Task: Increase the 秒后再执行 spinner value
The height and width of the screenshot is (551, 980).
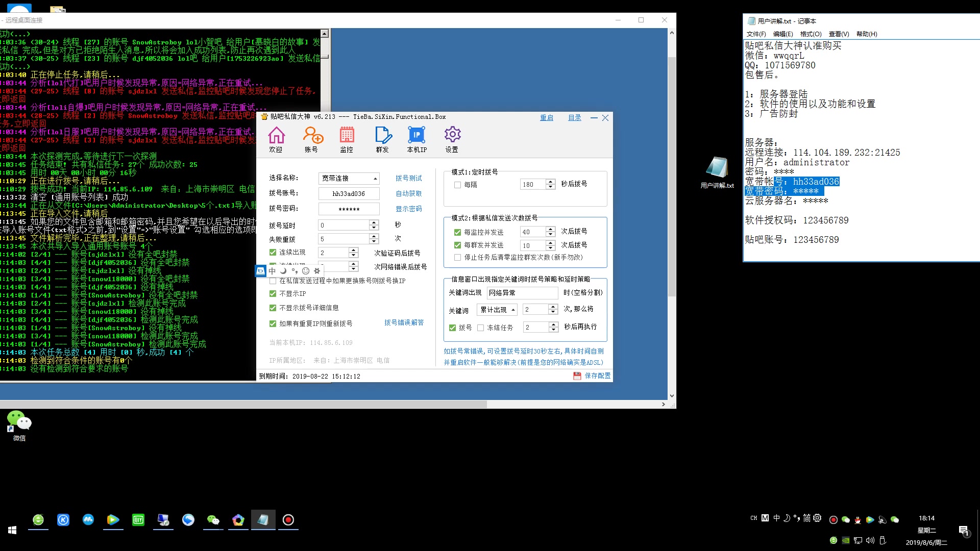Action: tap(553, 324)
